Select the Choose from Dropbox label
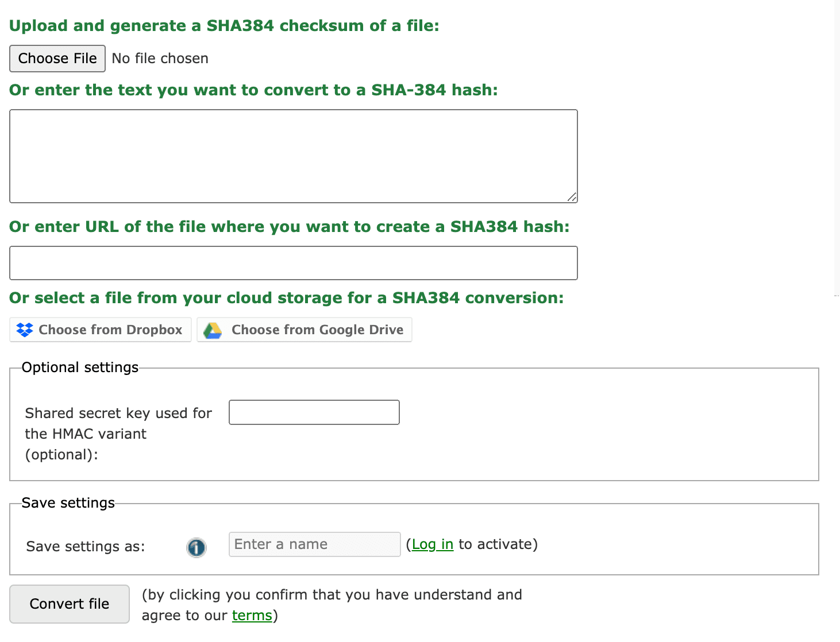840x642 pixels. click(110, 330)
